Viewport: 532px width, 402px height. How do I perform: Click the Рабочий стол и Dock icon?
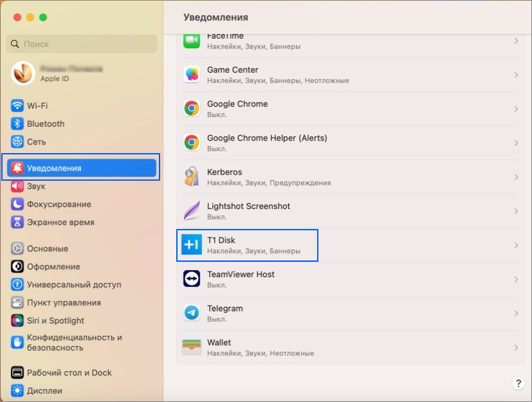[x=17, y=372]
